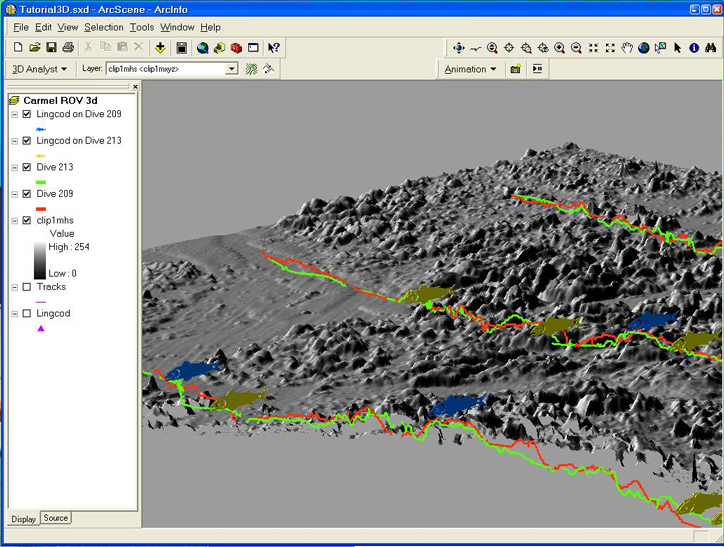Viewport: 724px width, 547px height.
Task: Select the Pan hand tool
Action: coord(627,48)
